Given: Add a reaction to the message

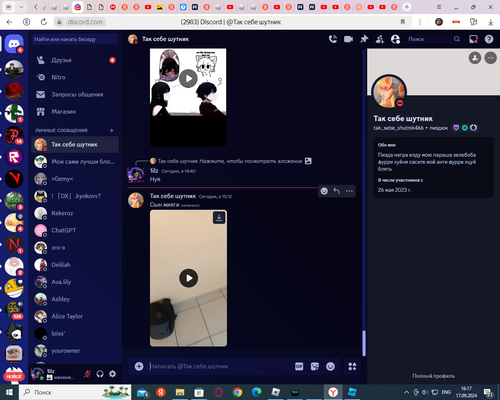Looking at the screenshot, I should tap(324, 191).
